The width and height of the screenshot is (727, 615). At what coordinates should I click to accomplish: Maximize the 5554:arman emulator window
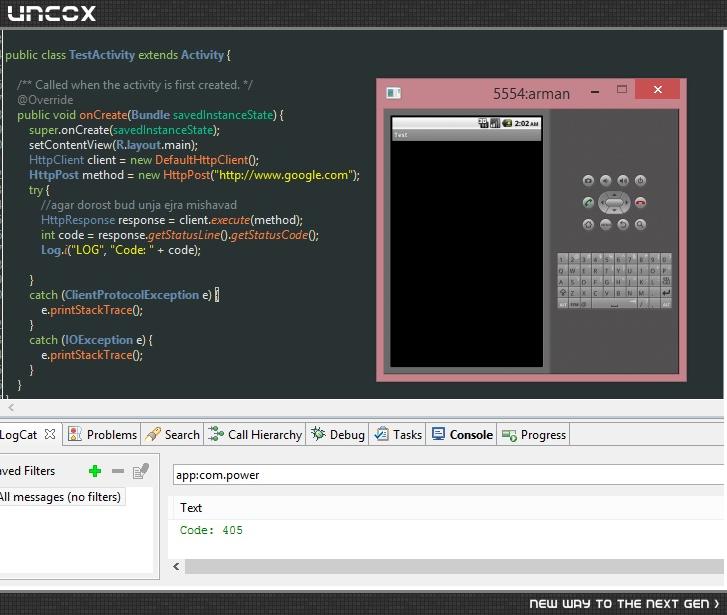coord(622,89)
